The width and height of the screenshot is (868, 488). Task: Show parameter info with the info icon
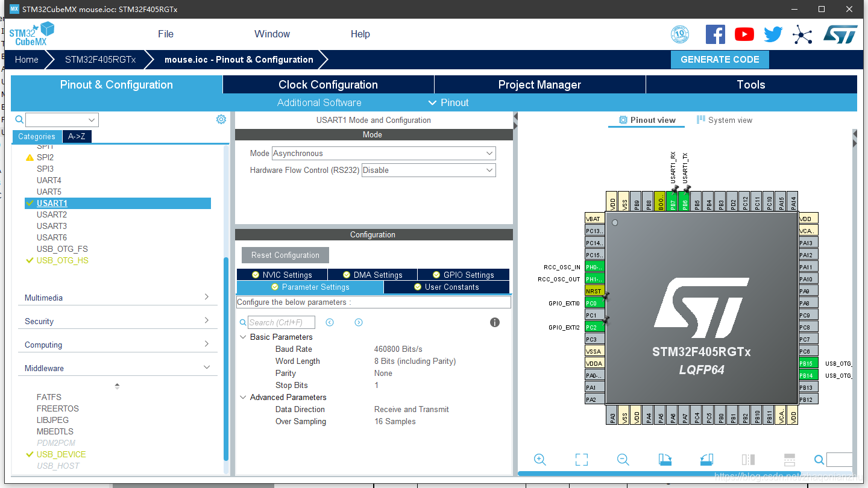tap(495, 322)
